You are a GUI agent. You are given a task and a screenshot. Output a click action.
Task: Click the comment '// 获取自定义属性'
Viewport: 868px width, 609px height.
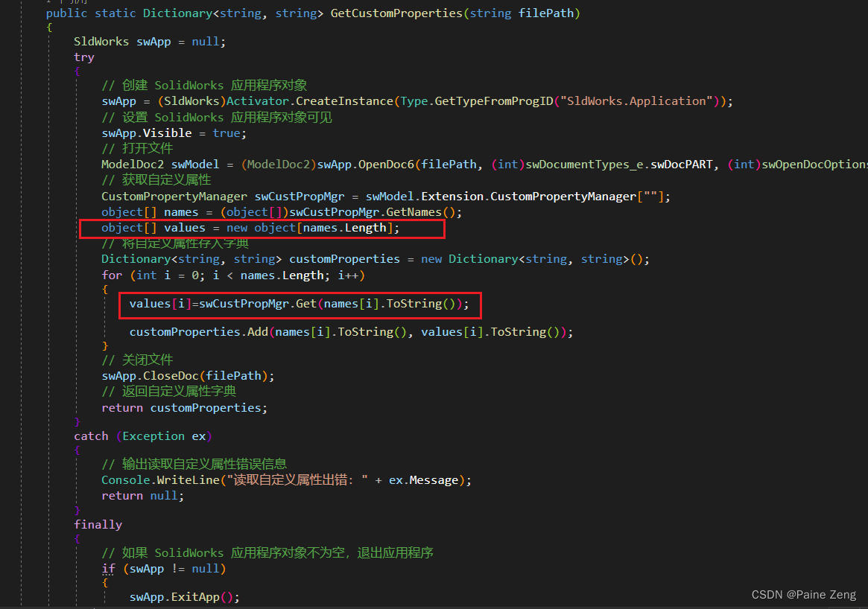[156, 179]
